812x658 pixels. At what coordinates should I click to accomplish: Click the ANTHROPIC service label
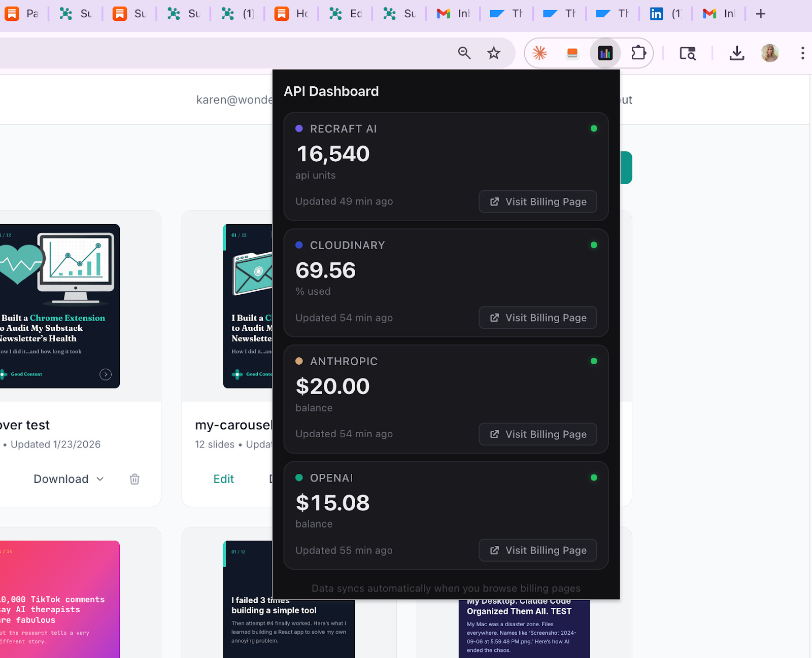pos(344,361)
